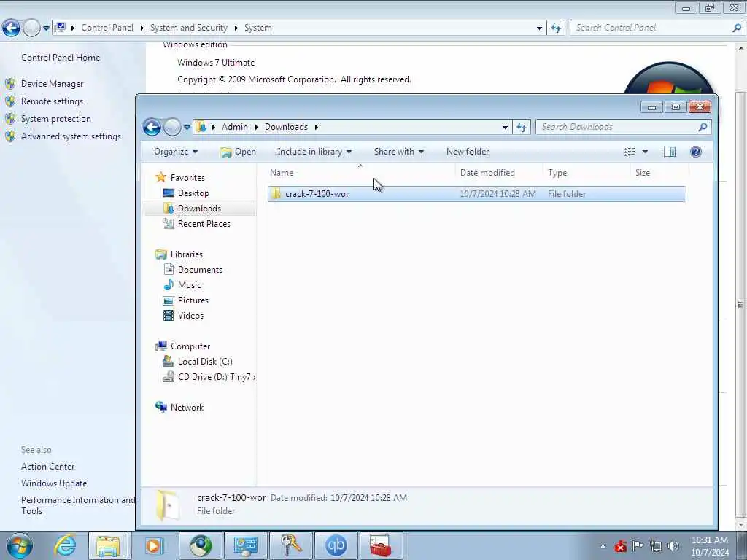Viewport: 747px width, 560px height.
Task: Open the view options dropdown arrow
Action: click(x=645, y=152)
